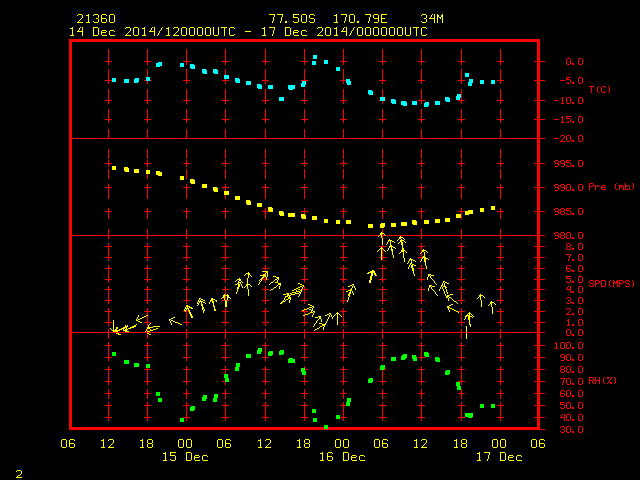Click the 17 Dec 2014/000000UTC end time
Viewport: 640px width, 480px height.
(344, 32)
